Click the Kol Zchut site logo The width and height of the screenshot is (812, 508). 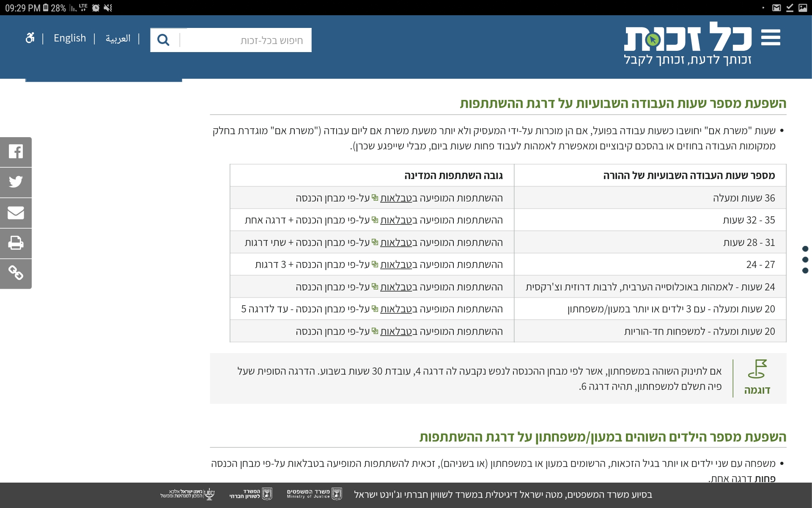point(688,42)
